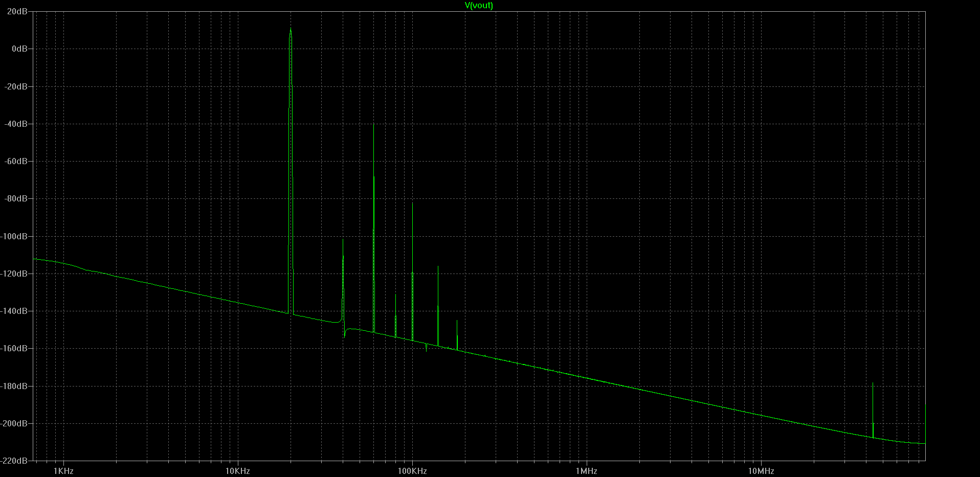Click the -80dB axis label
This screenshot has width=980, height=477.
point(16,198)
